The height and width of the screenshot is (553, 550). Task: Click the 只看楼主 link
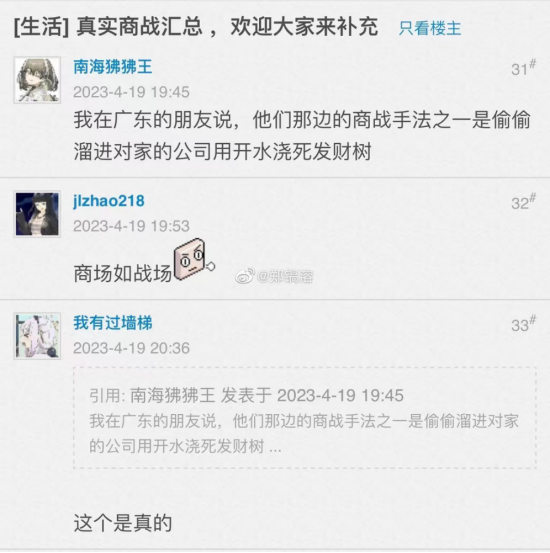click(x=430, y=28)
